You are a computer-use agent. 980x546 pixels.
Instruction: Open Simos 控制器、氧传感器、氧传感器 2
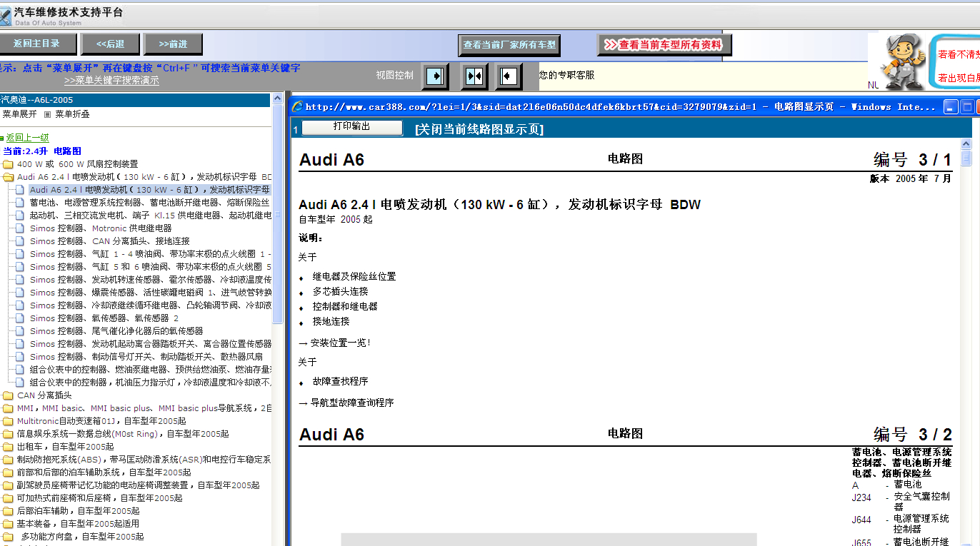[x=104, y=318]
